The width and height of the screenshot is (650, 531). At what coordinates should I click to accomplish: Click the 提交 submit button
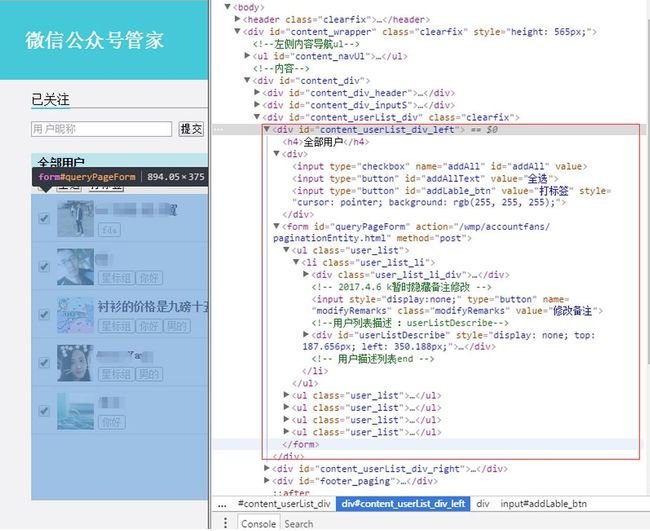tap(191, 129)
